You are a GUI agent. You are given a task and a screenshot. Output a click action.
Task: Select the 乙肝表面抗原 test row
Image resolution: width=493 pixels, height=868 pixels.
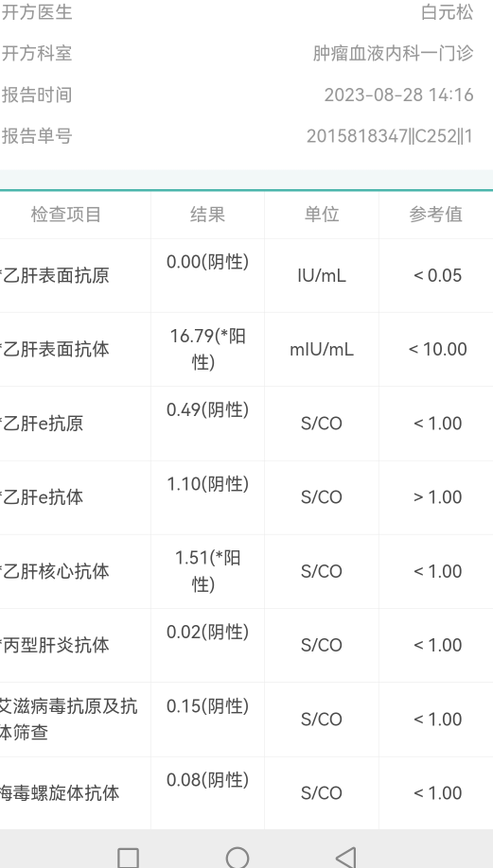coord(246,276)
